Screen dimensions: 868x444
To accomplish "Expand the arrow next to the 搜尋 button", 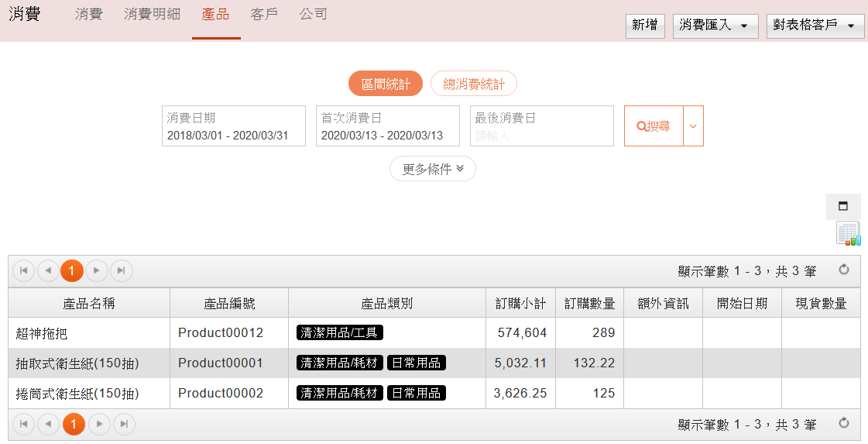I will pyautogui.click(x=693, y=126).
